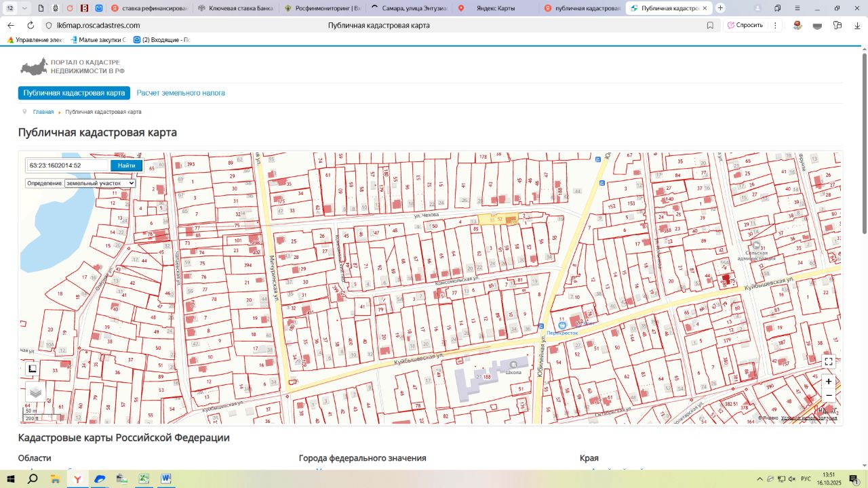Screen dimensions: 868x488
Task: Open the Расчет земельного налога tab
Action: pos(180,93)
